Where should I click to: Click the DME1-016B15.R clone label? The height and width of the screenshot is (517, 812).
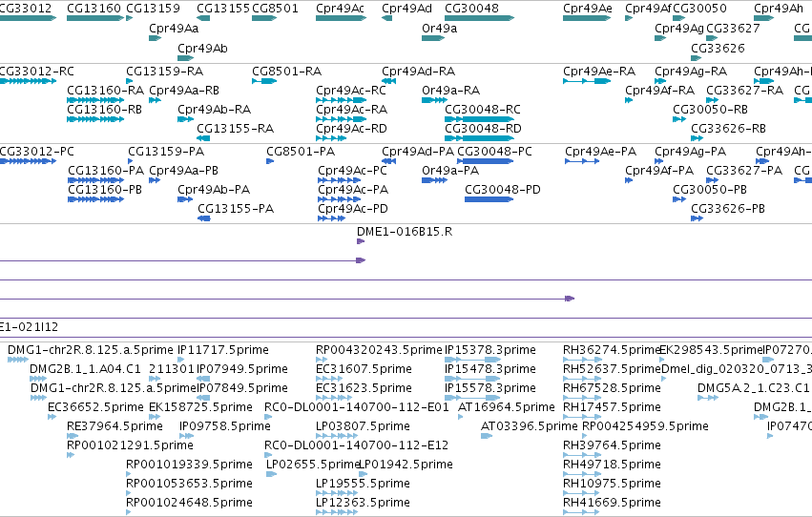(405, 232)
